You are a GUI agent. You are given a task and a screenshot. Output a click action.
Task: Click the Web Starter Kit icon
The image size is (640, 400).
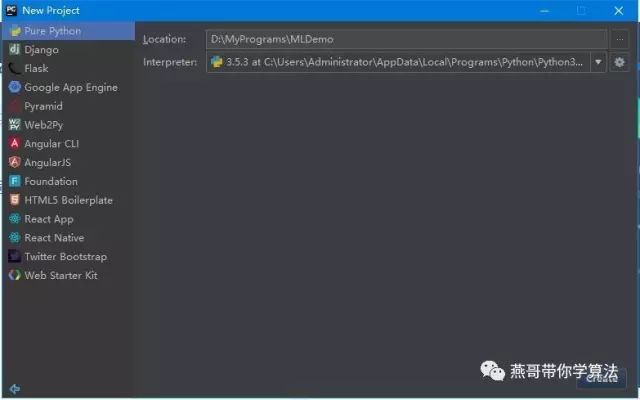pyautogui.click(x=15, y=275)
